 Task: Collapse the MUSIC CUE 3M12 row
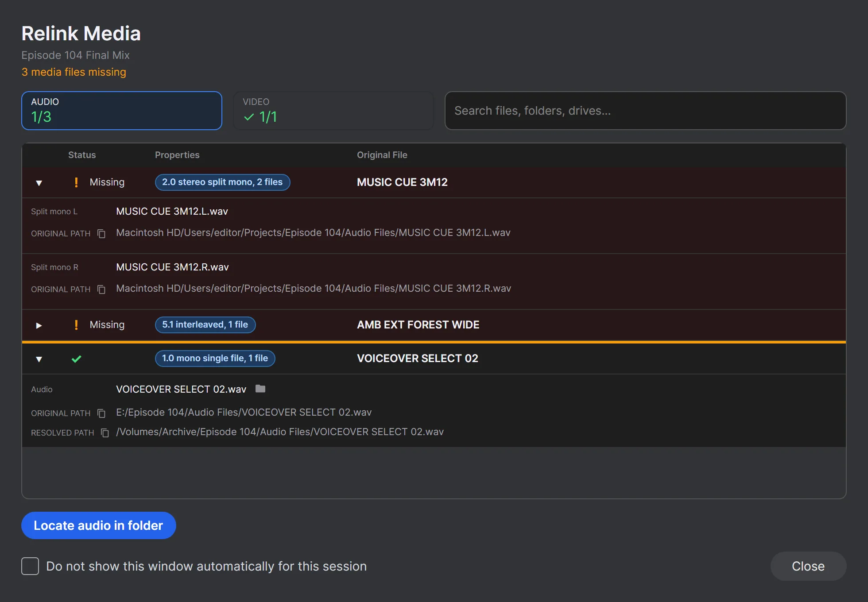click(x=39, y=183)
